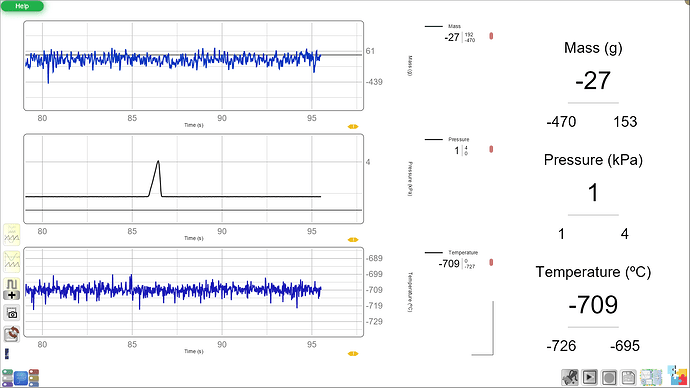
Task: Click the clear data brush icon
Action: click(x=570, y=377)
